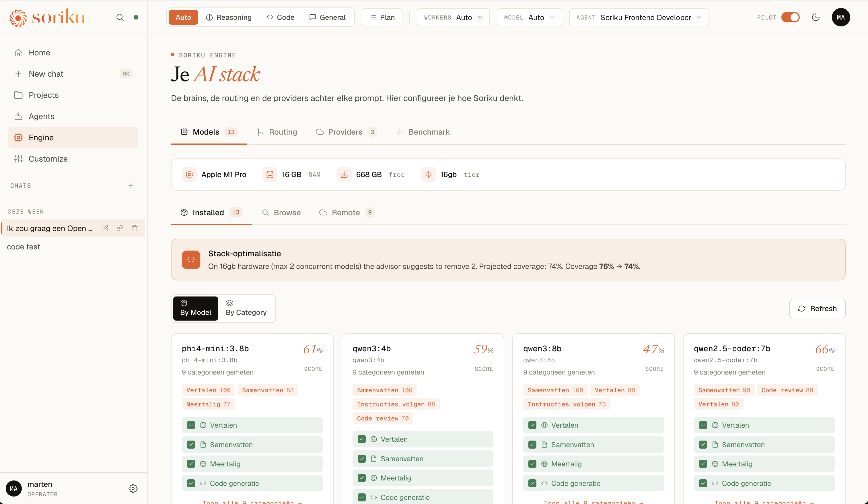The width and height of the screenshot is (868, 504).
Task: Select the Browse sub-tab
Action: pyautogui.click(x=281, y=213)
